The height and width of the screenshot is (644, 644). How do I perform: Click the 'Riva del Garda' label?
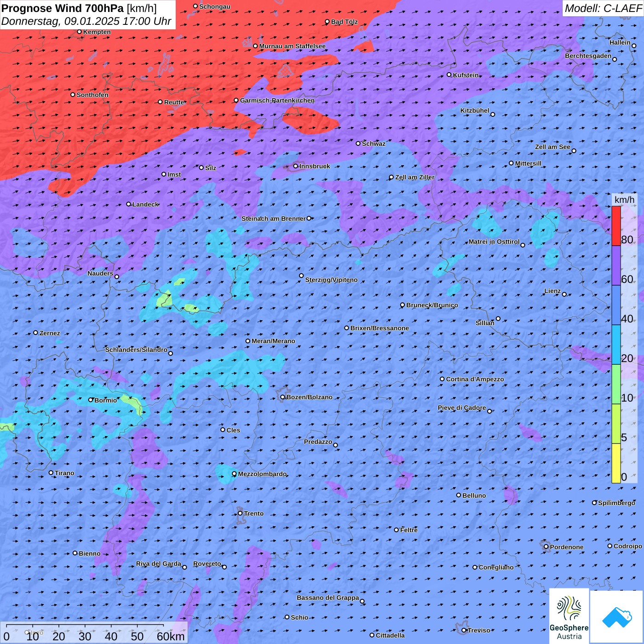click(x=159, y=563)
